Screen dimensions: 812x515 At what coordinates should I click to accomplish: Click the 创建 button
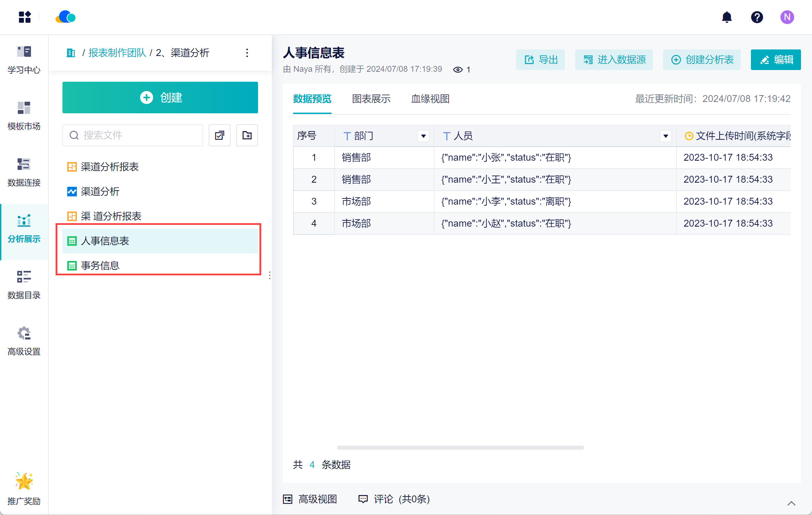point(160,98)
